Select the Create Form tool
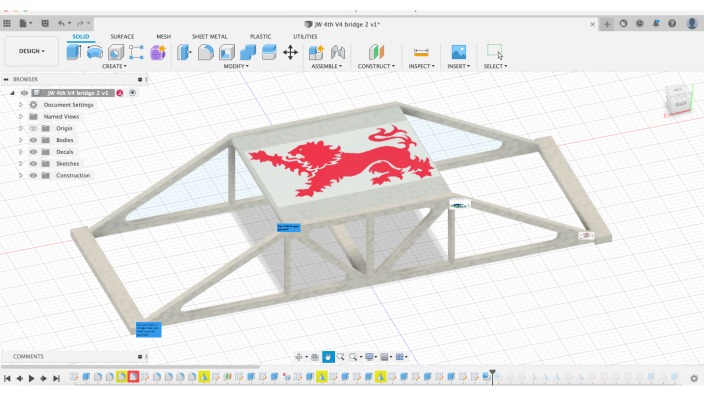704x396 pixels. coord(158,52)
